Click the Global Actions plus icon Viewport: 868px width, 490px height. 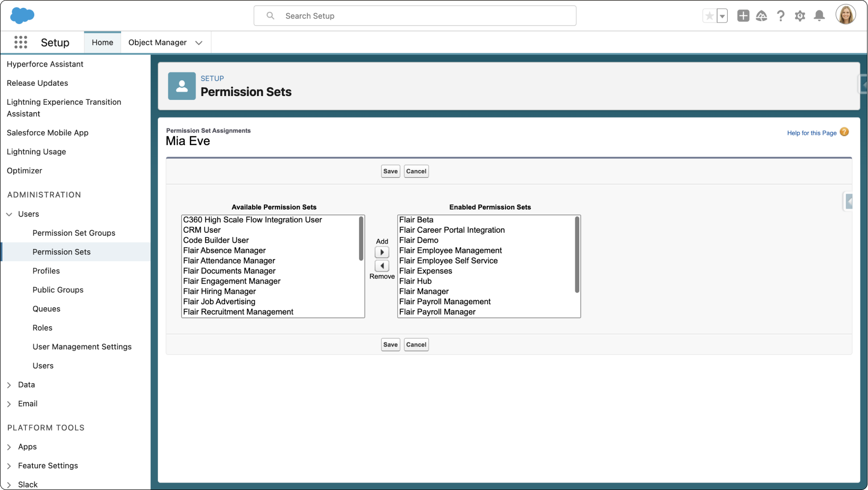coord(743,15)
